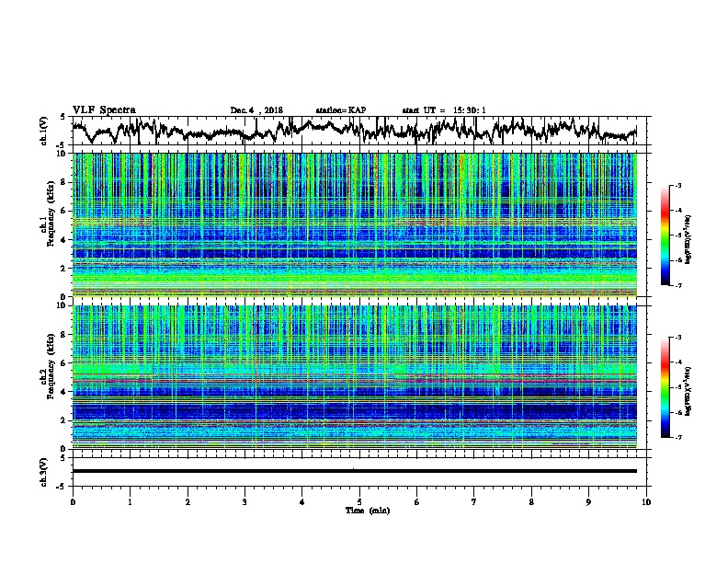Click tick label "7" on Time axis
The image size is (728, 563).
point(474,502)
